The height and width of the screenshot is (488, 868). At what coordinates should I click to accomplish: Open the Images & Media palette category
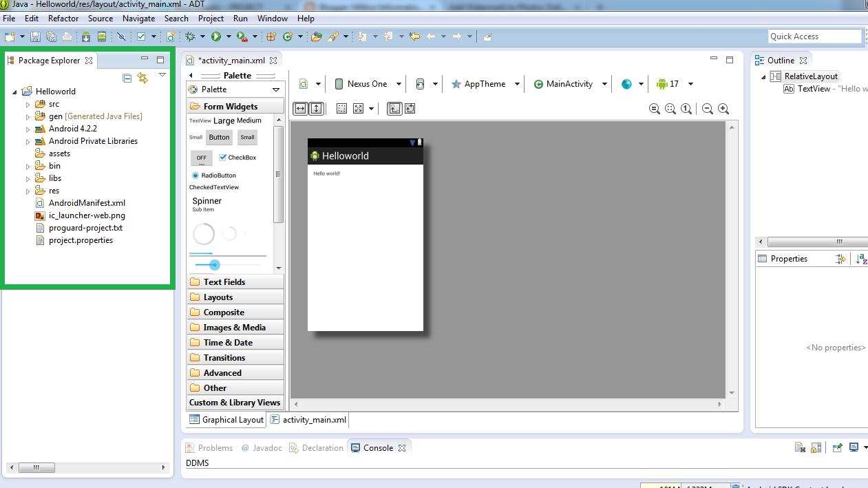pyautogui.click(x=235, y=328)
